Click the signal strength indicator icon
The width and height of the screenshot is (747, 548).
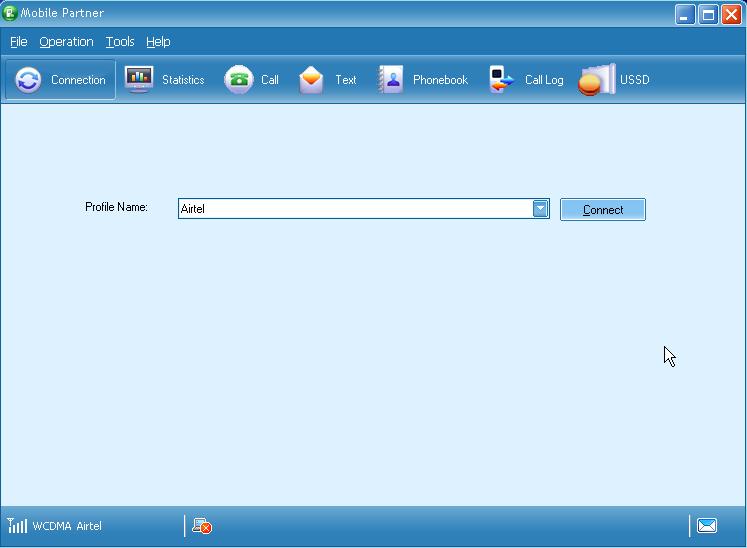click(x=17, y=526)
